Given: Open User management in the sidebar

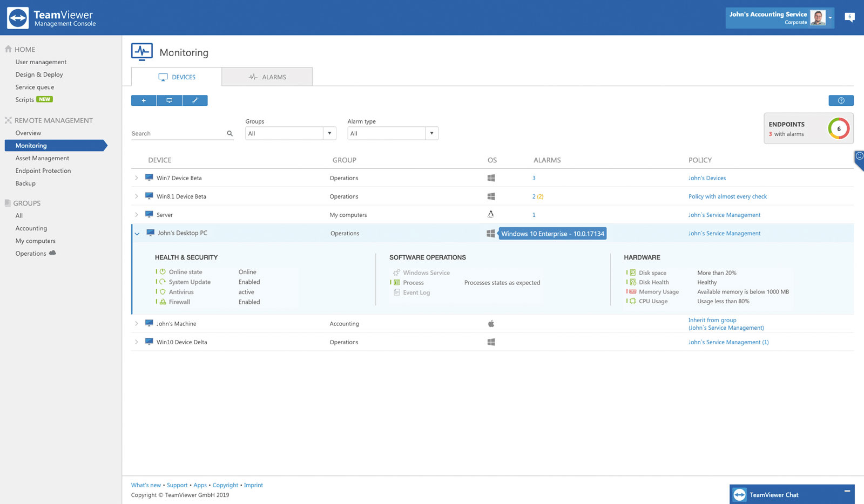Looking at the screenshot, I should click(41, 62).
